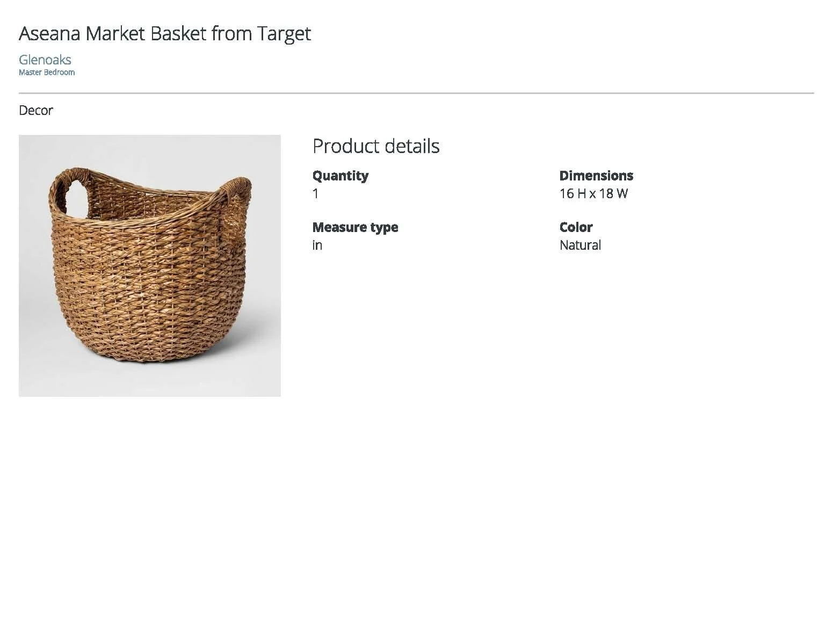This screenshot has width=833, height=644.
Task: Click the Color field label
Action: pos(575,227)
